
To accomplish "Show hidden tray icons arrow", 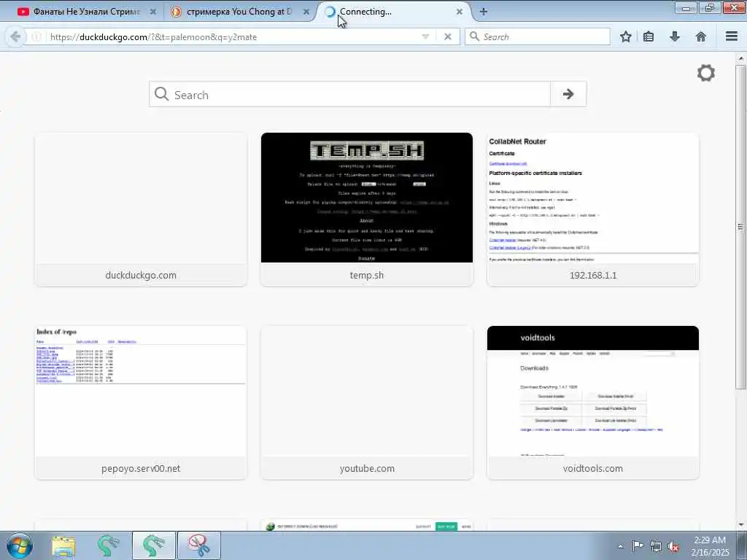I will pyautogui.click(x=620, y=546).
